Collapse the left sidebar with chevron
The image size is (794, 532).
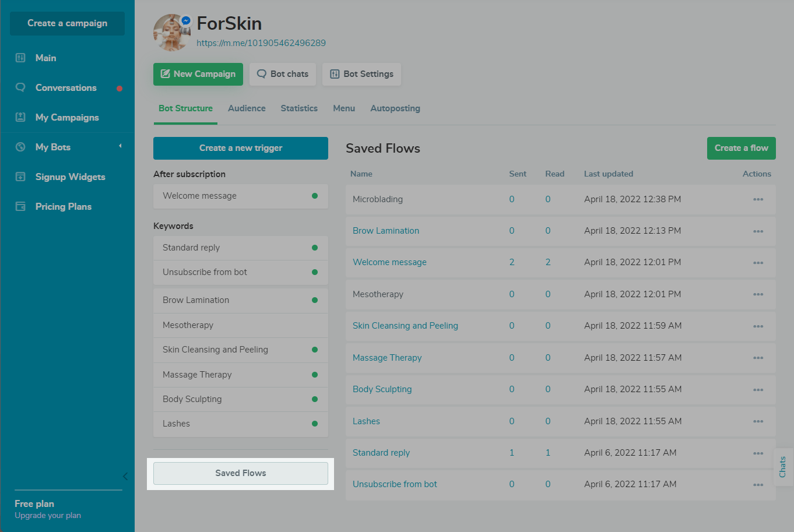[125, 476]
